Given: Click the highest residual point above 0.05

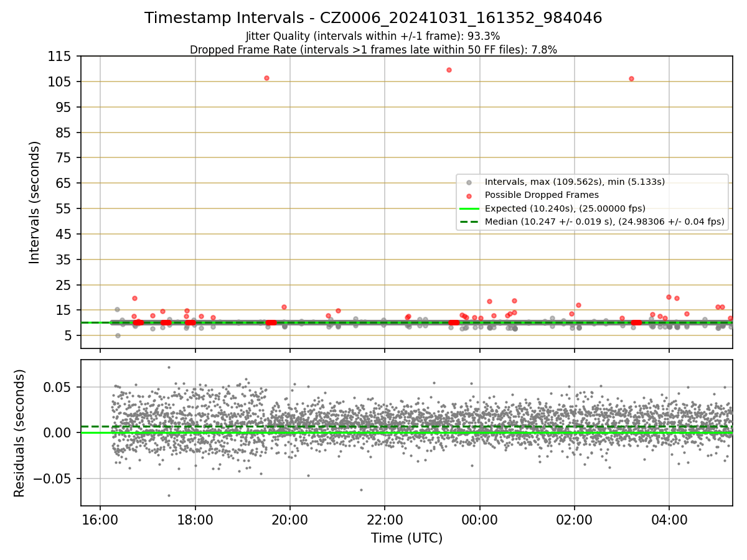Looking at the screenshot, I should [x=169, y=367].
